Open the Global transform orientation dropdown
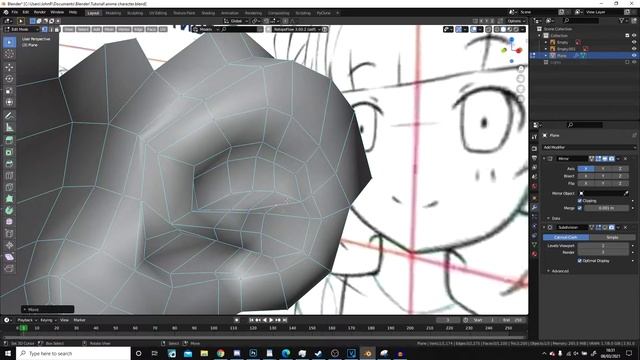 pyautogui.click(x=236, y=21)
